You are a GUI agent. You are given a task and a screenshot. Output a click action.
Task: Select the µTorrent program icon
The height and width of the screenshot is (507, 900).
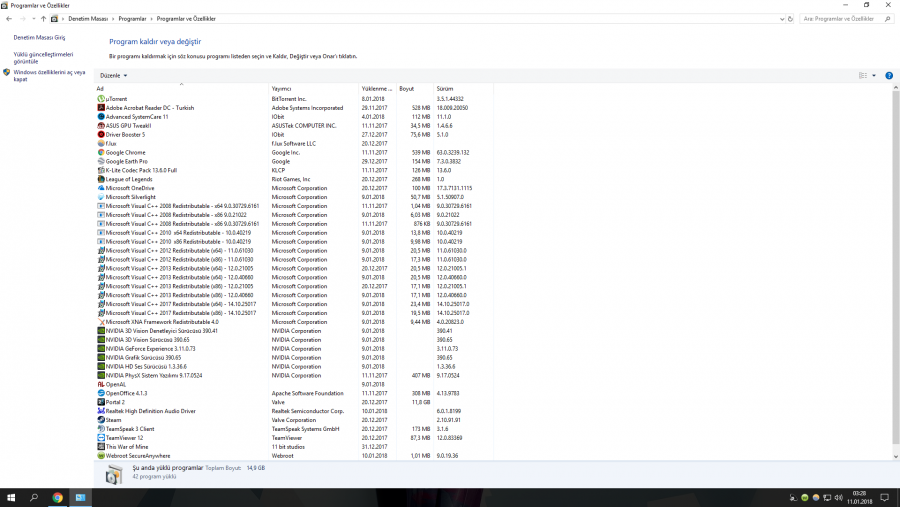pyautogui.click(x=101, y=99)
